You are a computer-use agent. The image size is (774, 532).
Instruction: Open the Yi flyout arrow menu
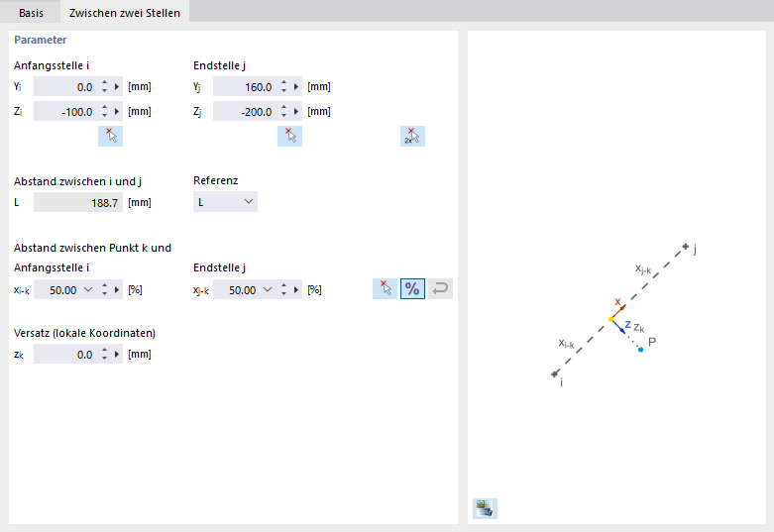tap(117, 87)
